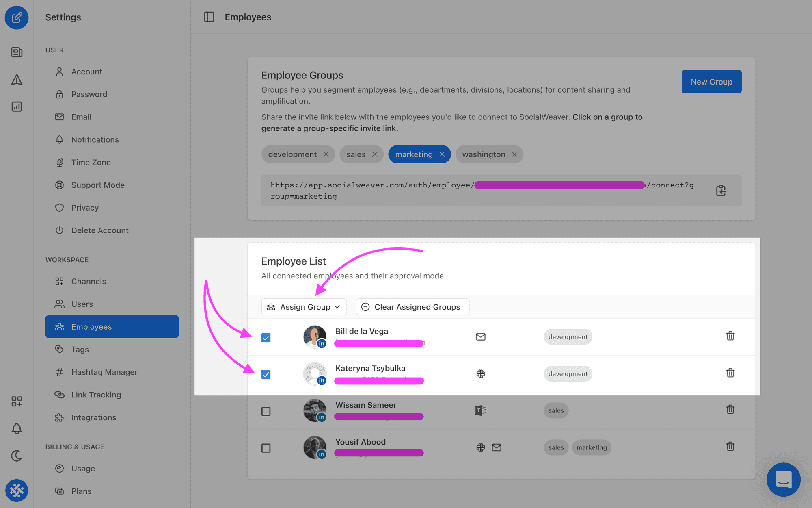The image size is (812, 508).
Task: Collapse the sidebar with the panel toggle icon
Action: pyautogui.click(x=209, y=17)
